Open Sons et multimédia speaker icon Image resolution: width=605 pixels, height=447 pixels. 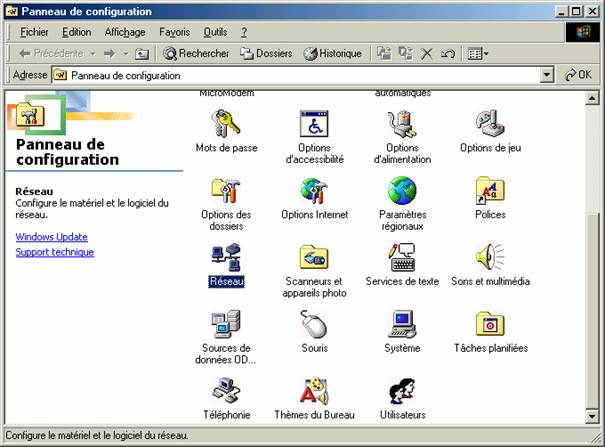pyautogui.click(x=490, y=257)
